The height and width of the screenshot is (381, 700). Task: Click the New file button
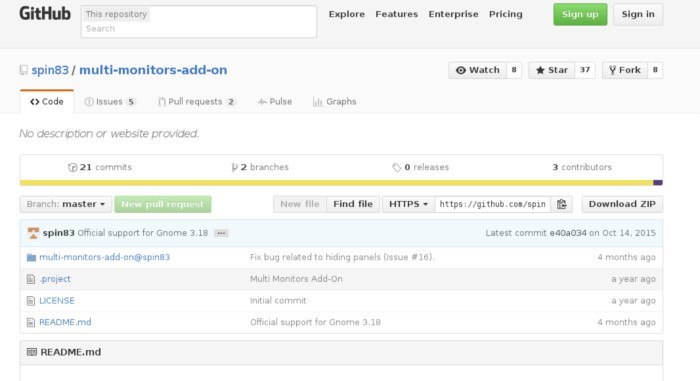coord(300,204)
